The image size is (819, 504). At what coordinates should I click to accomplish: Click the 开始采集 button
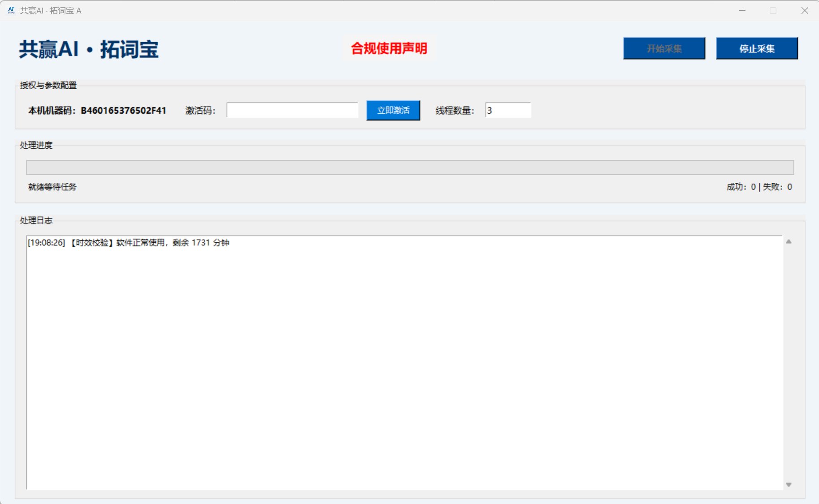coord(664,48)
